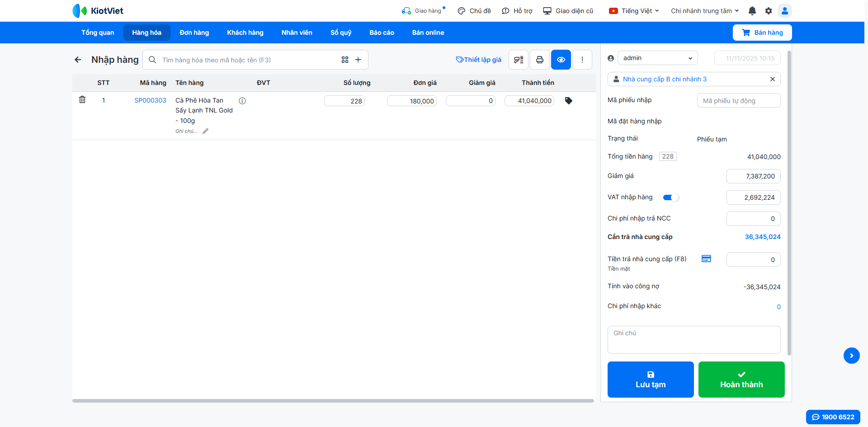Open product code SP000303
The image size is (868, 427).
[x=151, y=100]
